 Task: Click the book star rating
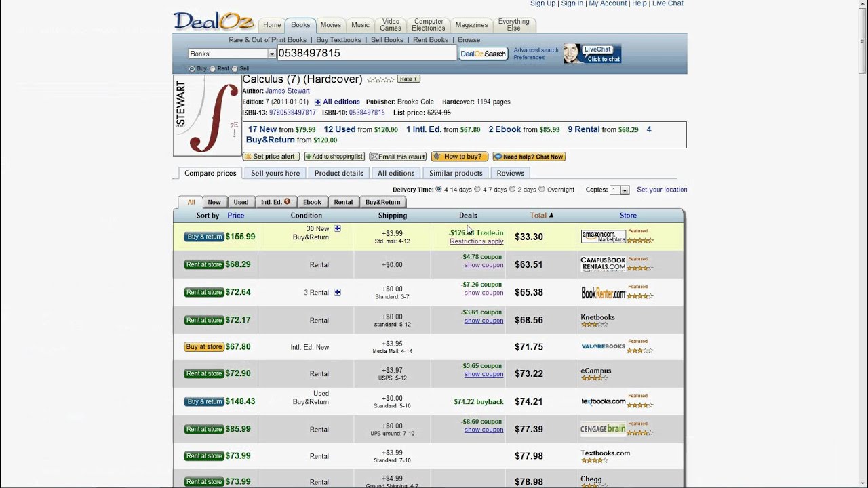coord(380,80)
